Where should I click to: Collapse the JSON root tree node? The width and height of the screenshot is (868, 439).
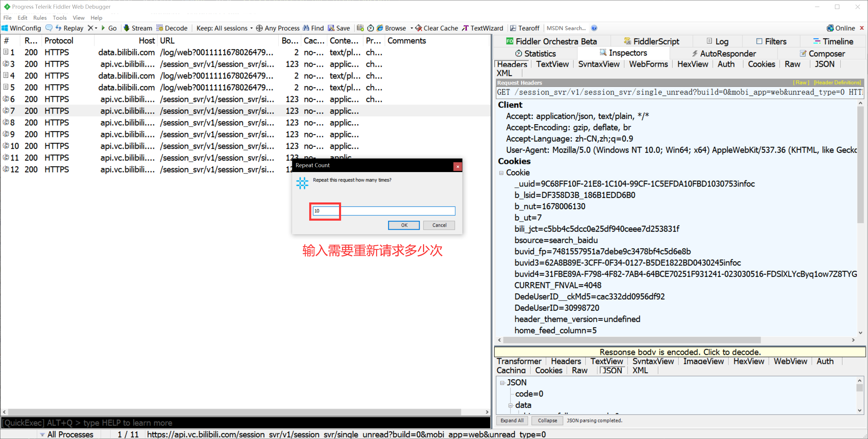pos(502,383)
